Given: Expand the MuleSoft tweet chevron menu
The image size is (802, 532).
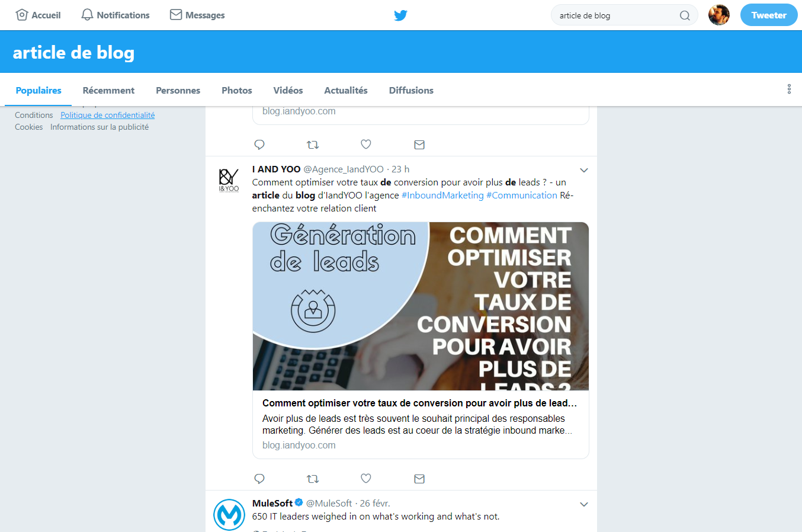Looking at the screenshot, I should pyautogui.click(x=584, y=504).
